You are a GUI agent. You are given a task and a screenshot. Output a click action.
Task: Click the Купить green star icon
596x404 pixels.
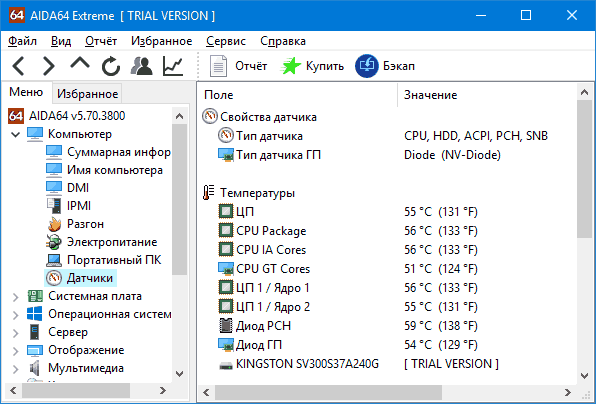(x=291, y=66)
